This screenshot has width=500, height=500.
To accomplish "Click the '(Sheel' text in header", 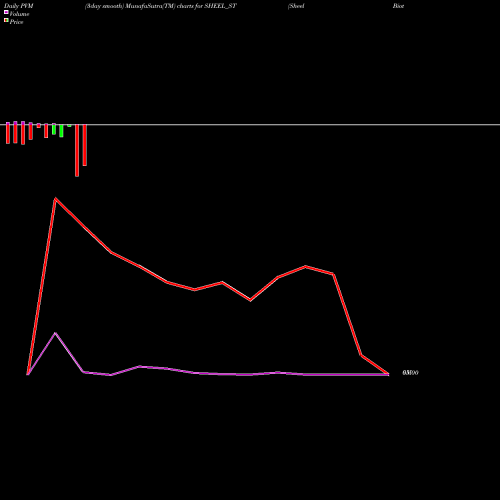I will tap(296, 6).
